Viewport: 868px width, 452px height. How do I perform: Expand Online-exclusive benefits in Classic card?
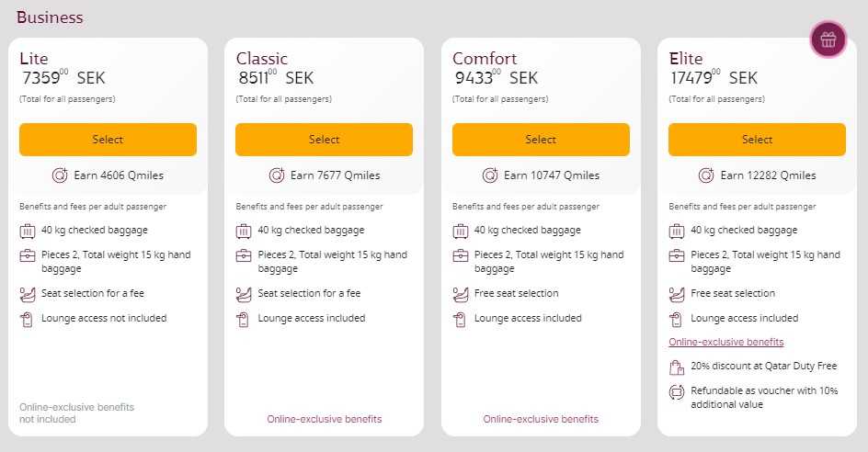tap(324, 419)
